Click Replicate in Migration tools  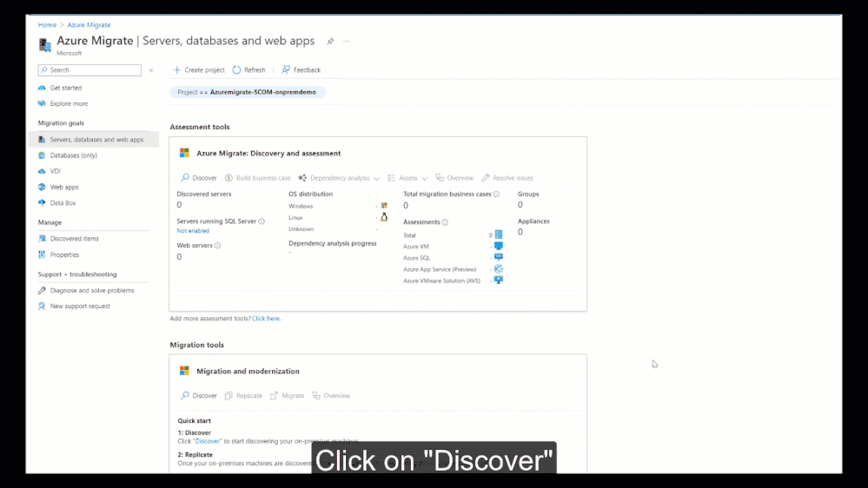click(243, 396)
